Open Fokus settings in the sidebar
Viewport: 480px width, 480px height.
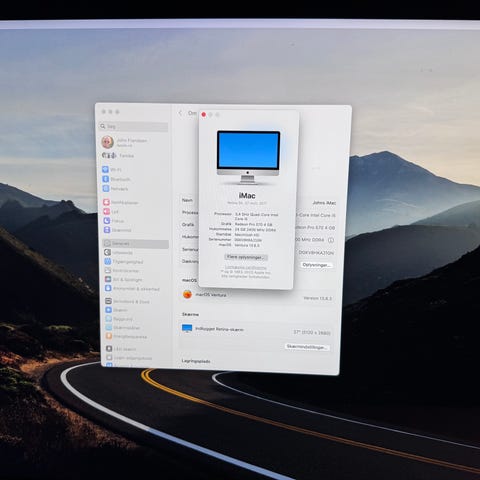[x=114, y=221]
